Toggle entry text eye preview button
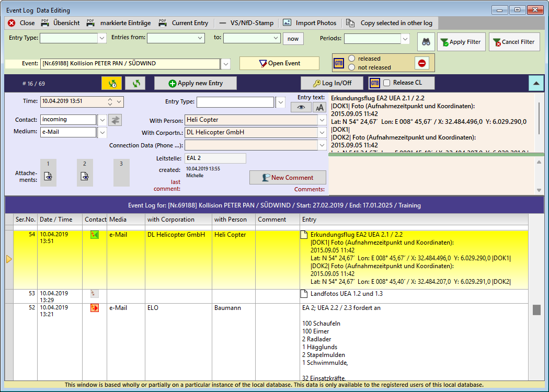This screenshot has height=392, width=549. pyautogui.click(x=301, y=107)
